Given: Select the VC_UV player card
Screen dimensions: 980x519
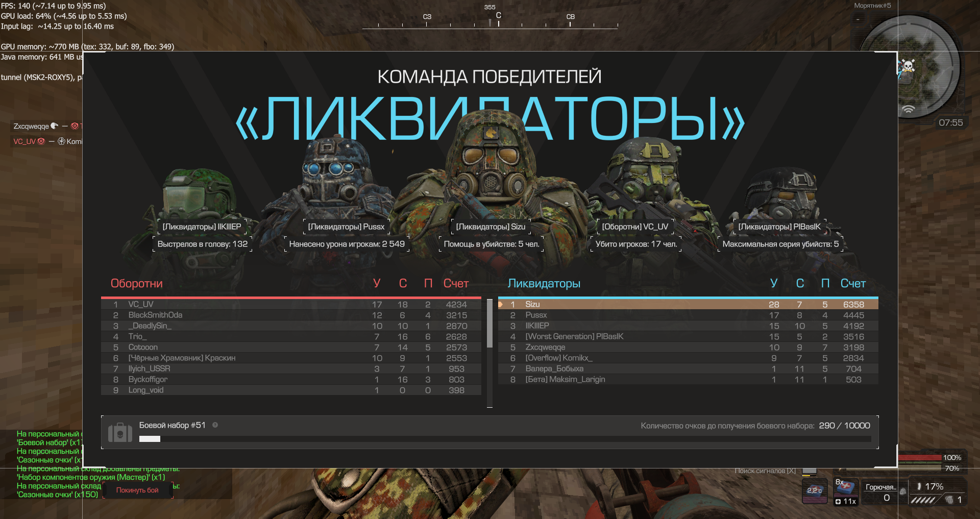Looking at the screenshot, I should [x=635, y=227].
